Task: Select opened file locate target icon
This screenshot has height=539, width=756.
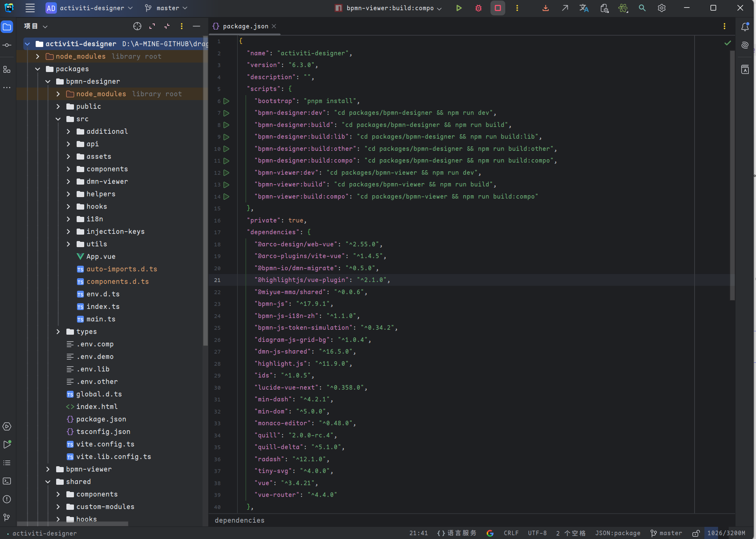Action: pyautogui.click(x=137, y=26)
